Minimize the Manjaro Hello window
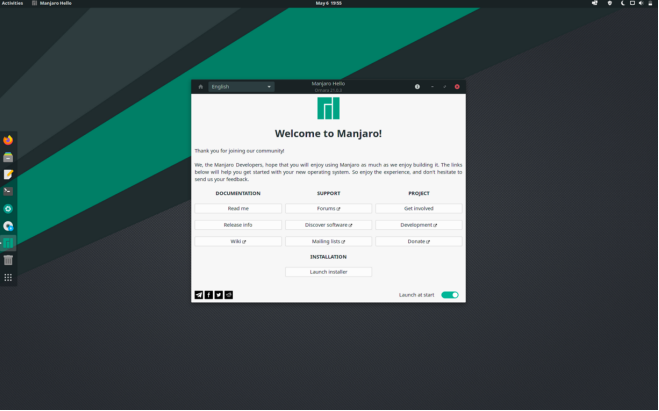 coord(432,87)
